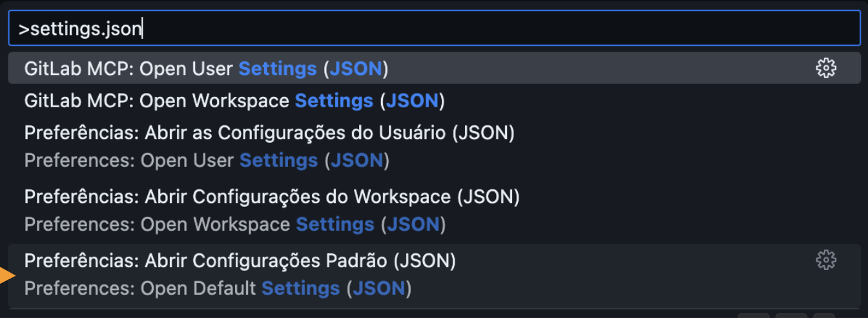Click gear icon on Configurações Padrão row

pos(825,260)
